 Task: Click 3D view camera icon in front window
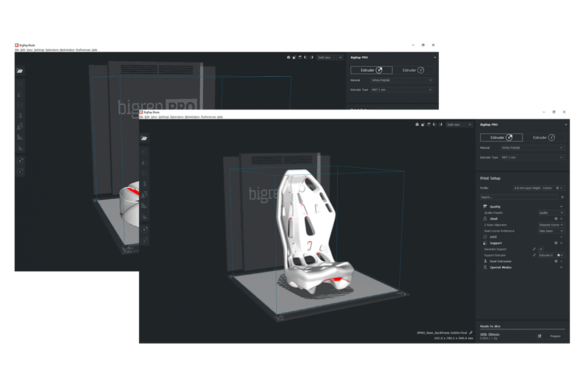click(417, 125)
